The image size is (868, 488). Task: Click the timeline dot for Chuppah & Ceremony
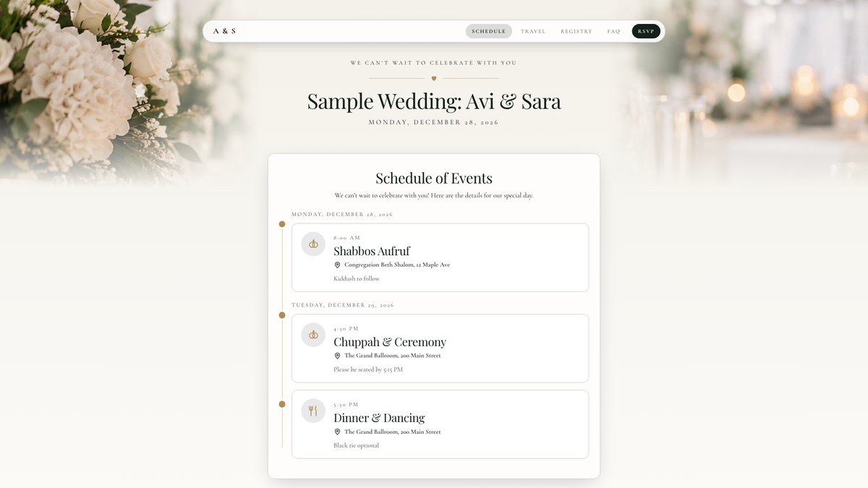tap(282, 315)
